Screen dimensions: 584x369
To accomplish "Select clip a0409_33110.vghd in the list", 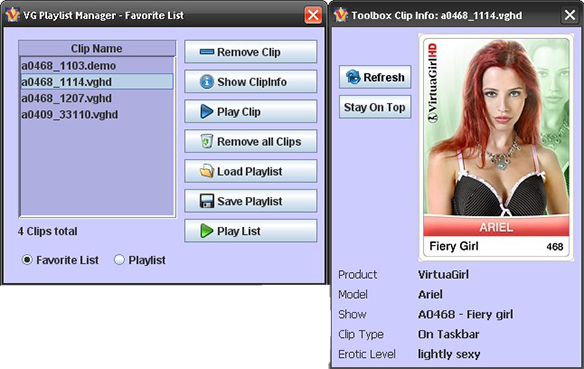I will (x=97, y=114).
